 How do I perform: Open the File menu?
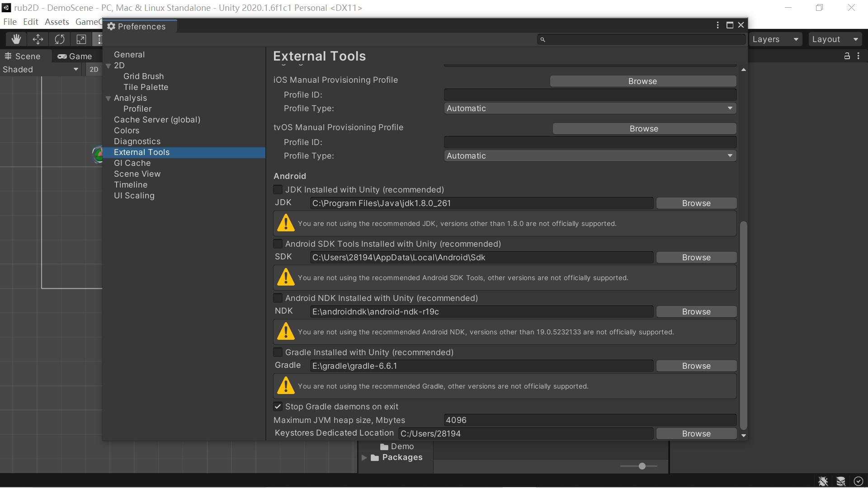pyautogui.click(x=9, y=22)
